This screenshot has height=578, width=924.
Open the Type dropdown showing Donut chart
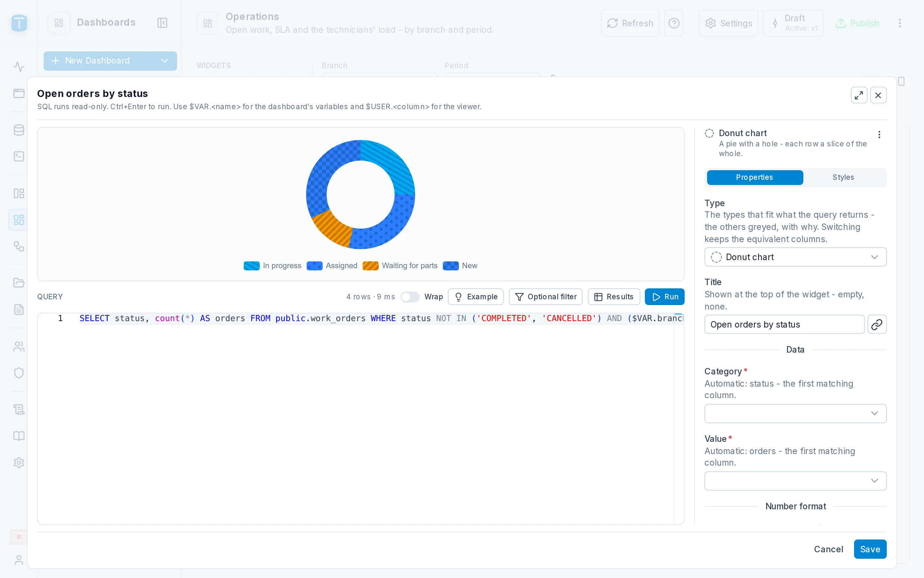pyautogui.click(x=795, y=257)
